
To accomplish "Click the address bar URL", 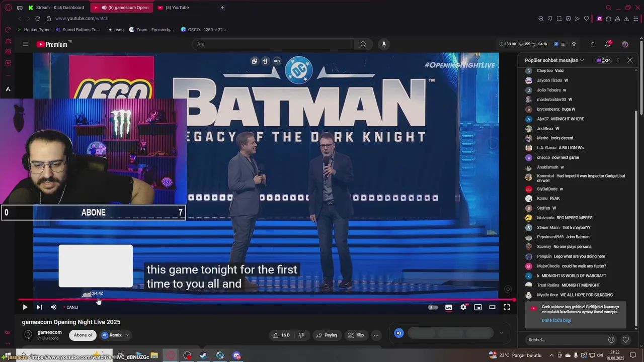I will coord(82,19).
